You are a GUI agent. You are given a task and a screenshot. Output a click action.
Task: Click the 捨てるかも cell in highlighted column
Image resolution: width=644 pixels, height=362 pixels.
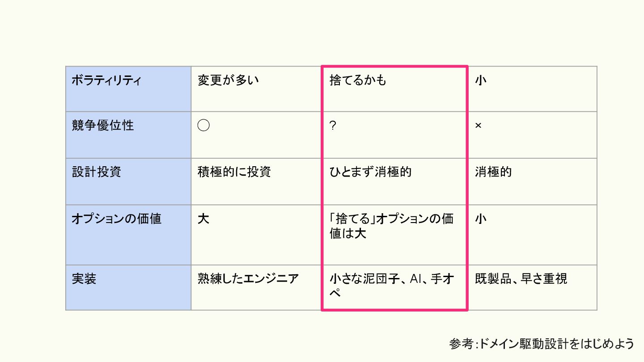[x=394, y=89]
